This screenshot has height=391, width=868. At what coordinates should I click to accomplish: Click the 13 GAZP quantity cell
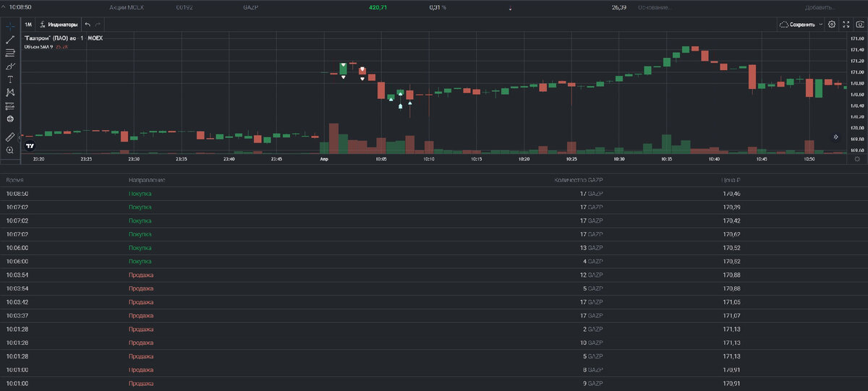(x=591, y=248)
